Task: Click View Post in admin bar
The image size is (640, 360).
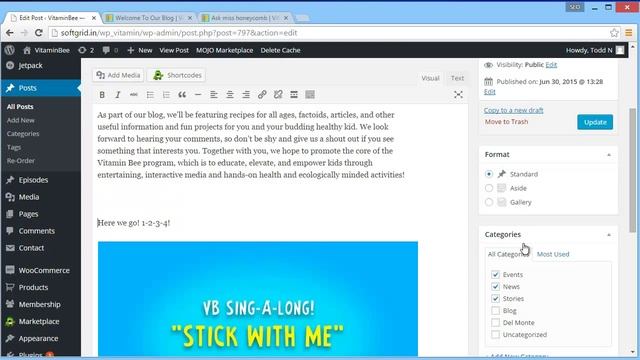Action: 174,50
